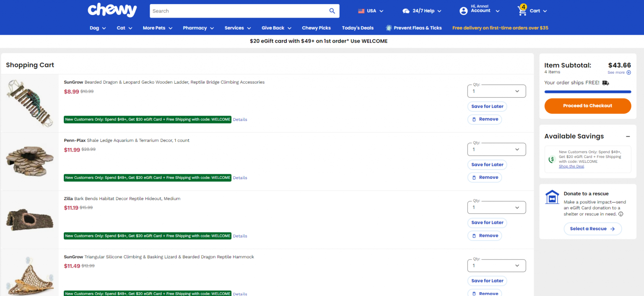The image size is (644, 296).
Task: Save Zilla Bark Bends for later
Action: pos(487,223)
